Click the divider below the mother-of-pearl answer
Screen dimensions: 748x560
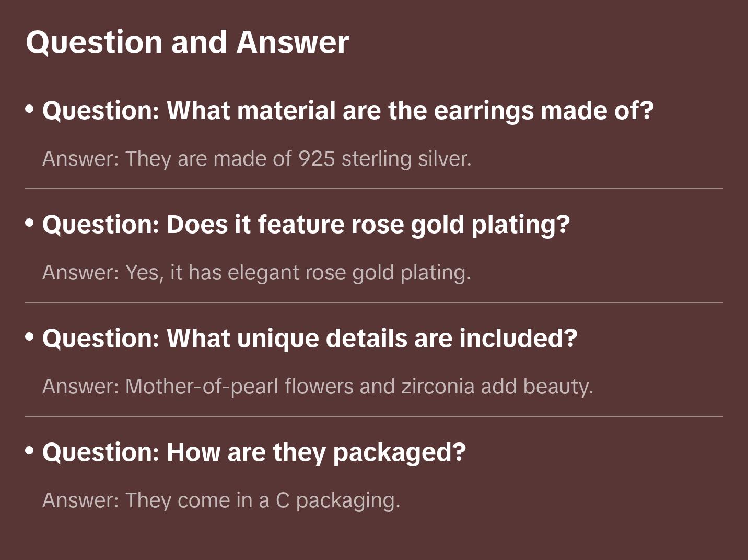(x=374, y=416)
